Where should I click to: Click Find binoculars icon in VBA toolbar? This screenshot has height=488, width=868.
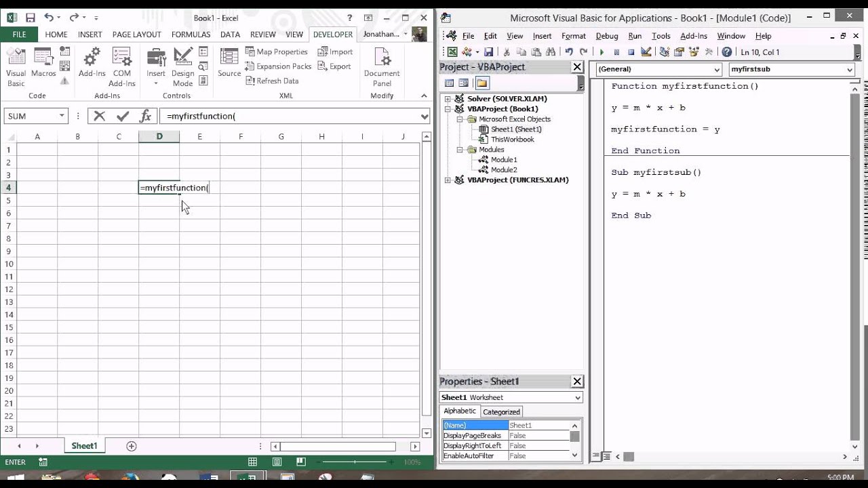pyautogui.click(x=551, y=52)
